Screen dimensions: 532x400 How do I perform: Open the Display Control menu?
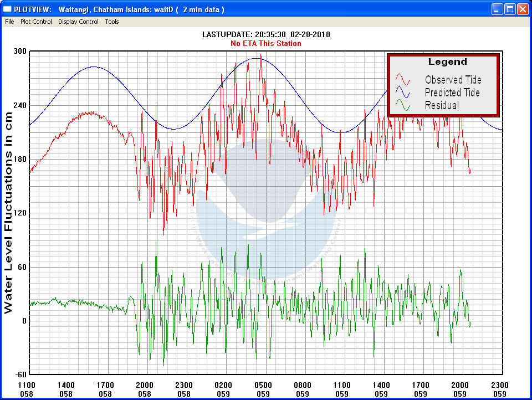point(78,22)
